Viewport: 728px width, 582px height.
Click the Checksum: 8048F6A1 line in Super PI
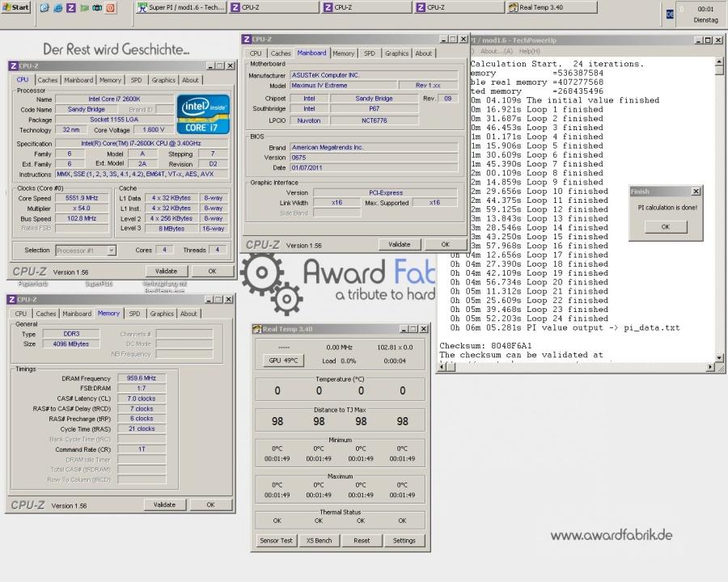pyautogui.click(x=485, y=346)
